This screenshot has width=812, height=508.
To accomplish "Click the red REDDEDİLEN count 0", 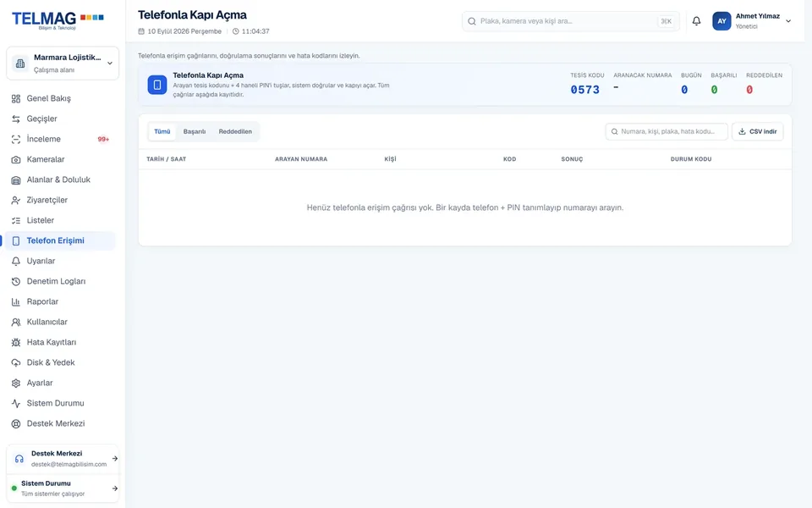I will tap(749, 91).
